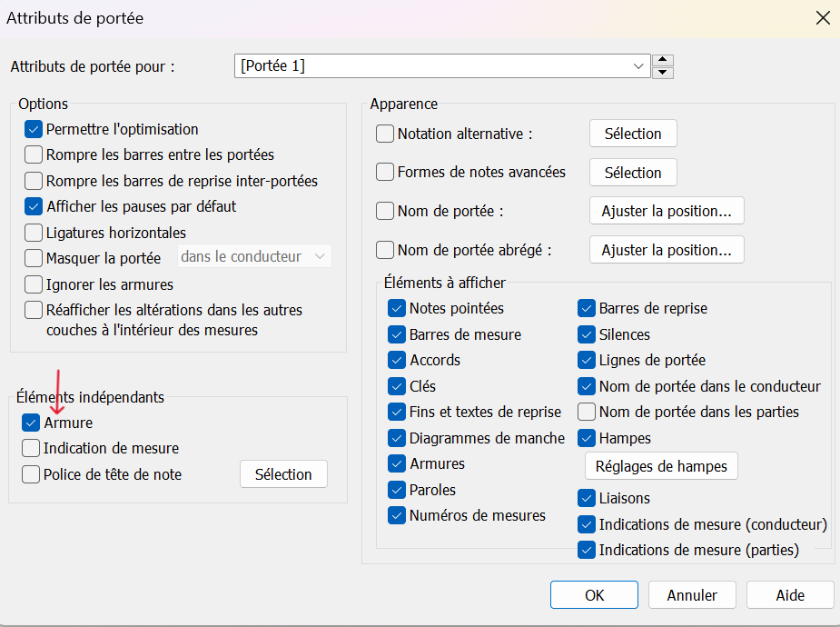Enable Notation alternative checkbox
The height and width of the screenshot is (627, 840).
[385, 134]
